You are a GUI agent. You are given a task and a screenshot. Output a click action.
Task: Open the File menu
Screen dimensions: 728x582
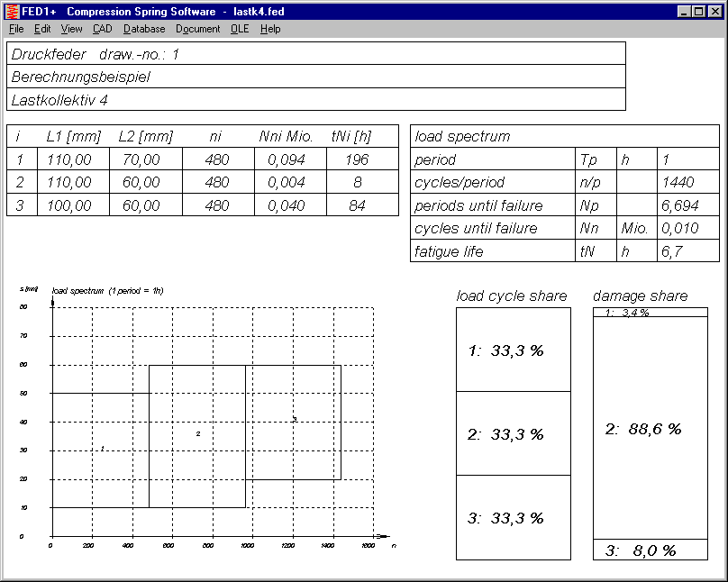pyautogui.click(x=16, y=29)
